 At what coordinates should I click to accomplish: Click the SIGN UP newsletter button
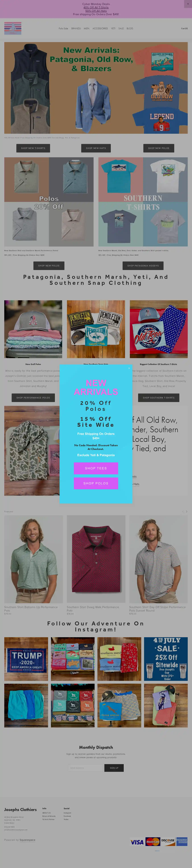pos(114,768)
